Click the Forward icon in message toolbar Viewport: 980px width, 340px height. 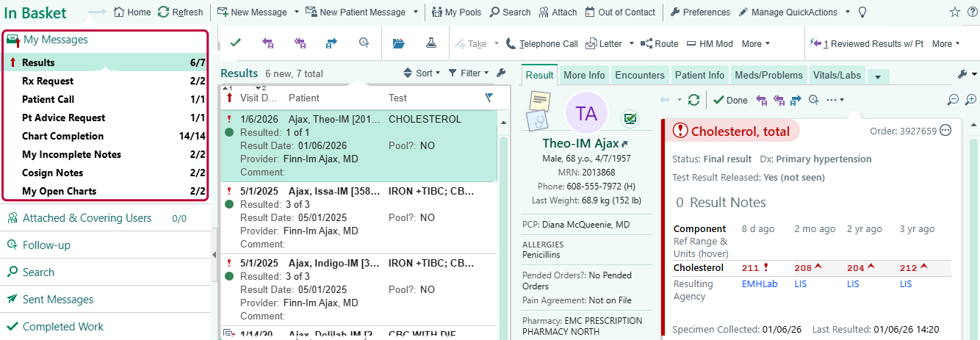point(331,43)
